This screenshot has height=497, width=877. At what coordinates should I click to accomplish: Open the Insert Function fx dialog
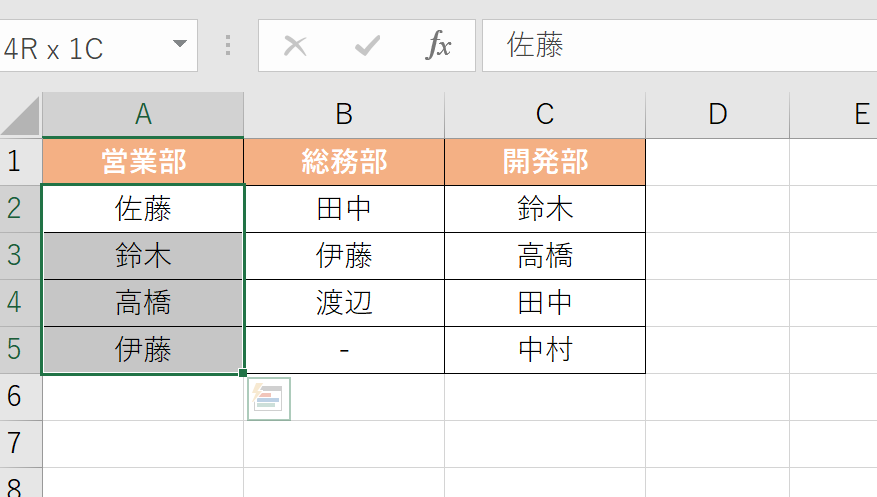(x=438, y=46)
